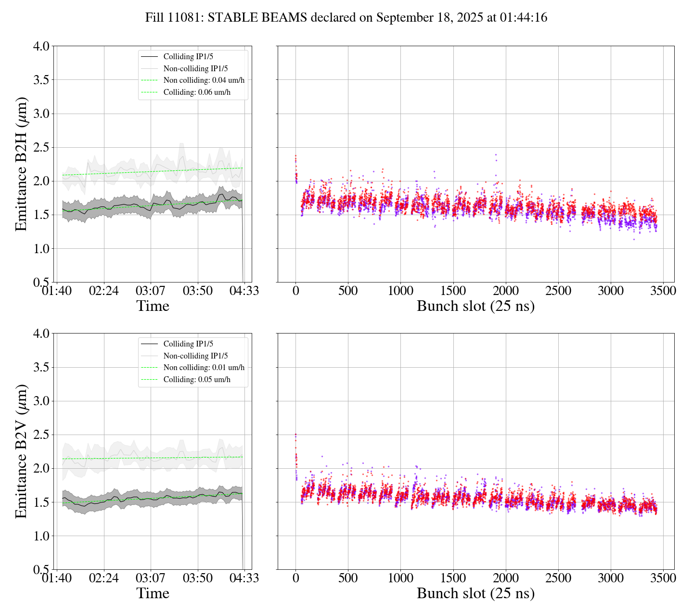Click 'Colliding: 0.06 um/h' legend label

197,92
